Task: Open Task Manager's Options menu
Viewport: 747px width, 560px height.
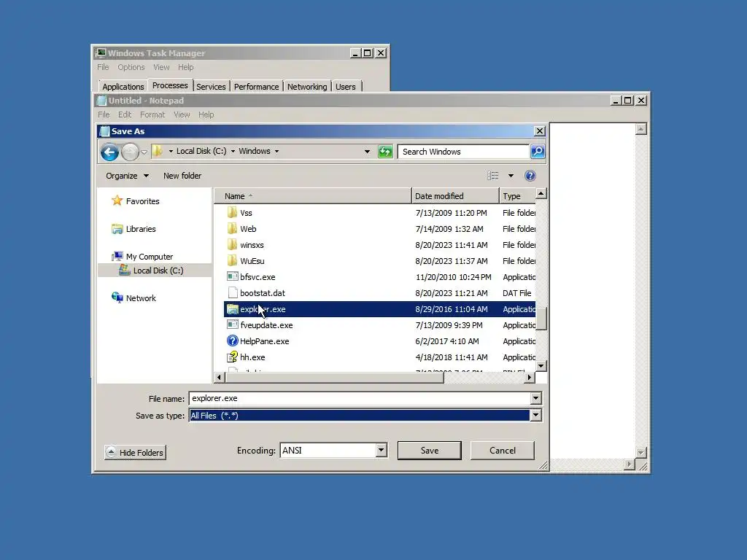Action: point(131,67)
